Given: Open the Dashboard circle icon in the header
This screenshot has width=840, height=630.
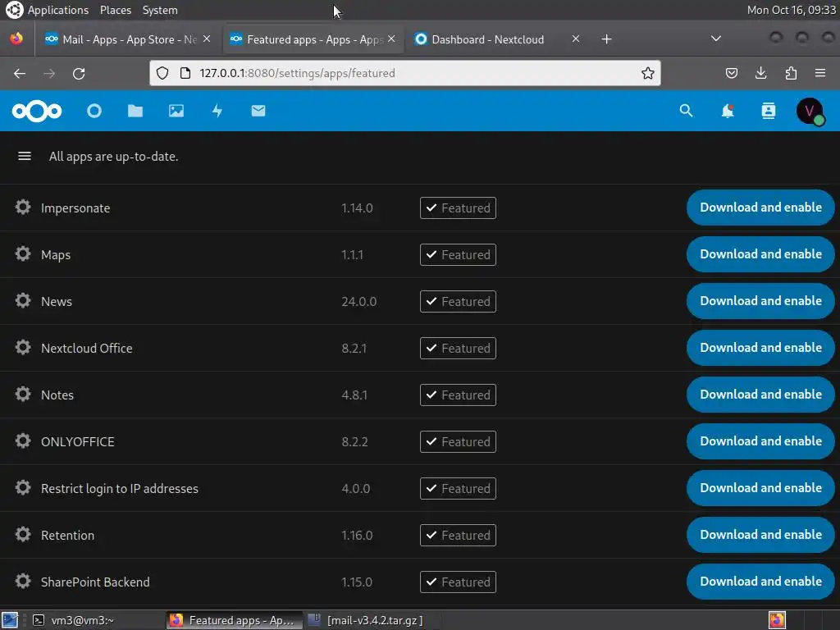Looking at the screenshot, I should (x=94, y=111).
